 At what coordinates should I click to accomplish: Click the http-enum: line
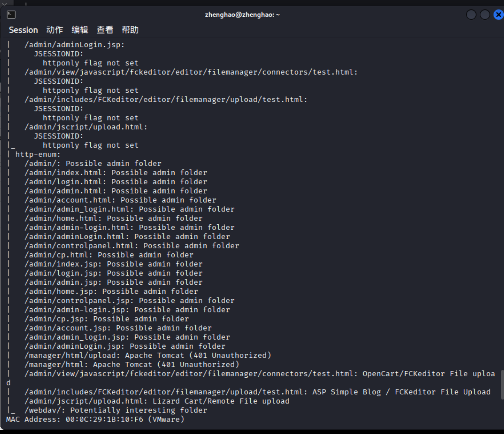coord(37,154)
